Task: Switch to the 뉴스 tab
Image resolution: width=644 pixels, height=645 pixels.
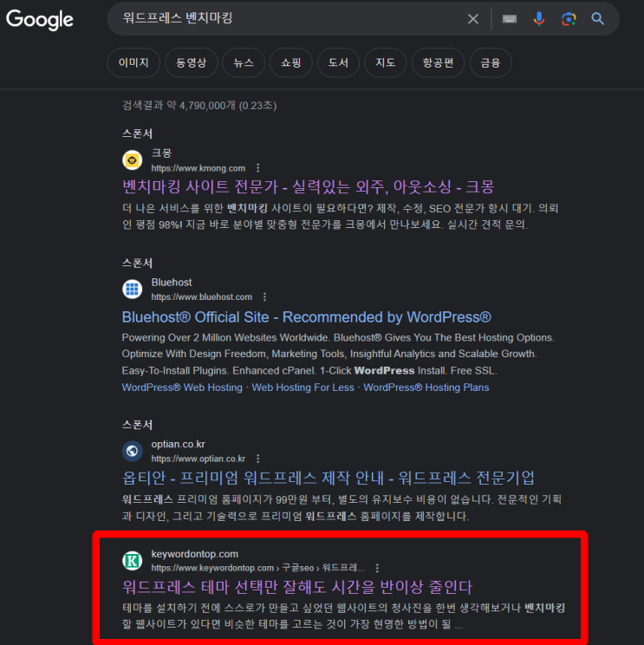Action: point(244,62)
